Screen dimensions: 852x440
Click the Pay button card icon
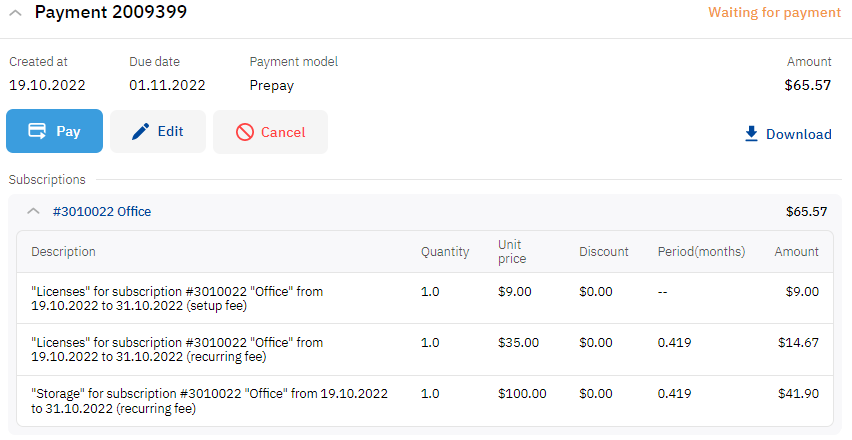(x=37, y=131)
